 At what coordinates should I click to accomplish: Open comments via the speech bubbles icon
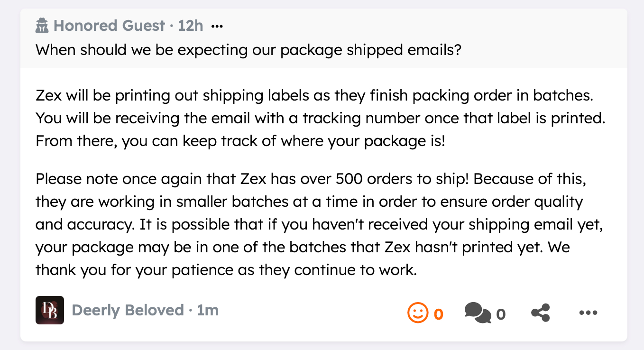[x=478, y=313]
